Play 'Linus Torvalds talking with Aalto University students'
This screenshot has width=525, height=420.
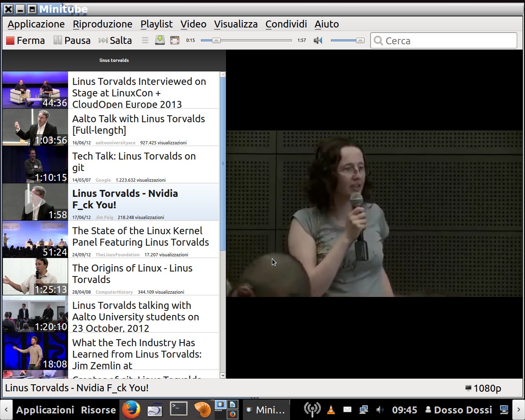tap(135, 317)
